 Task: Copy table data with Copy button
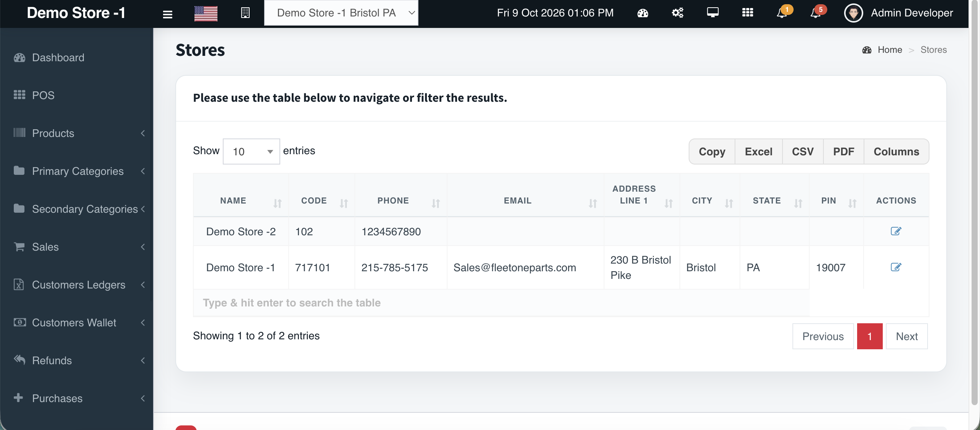click(712, 151)
